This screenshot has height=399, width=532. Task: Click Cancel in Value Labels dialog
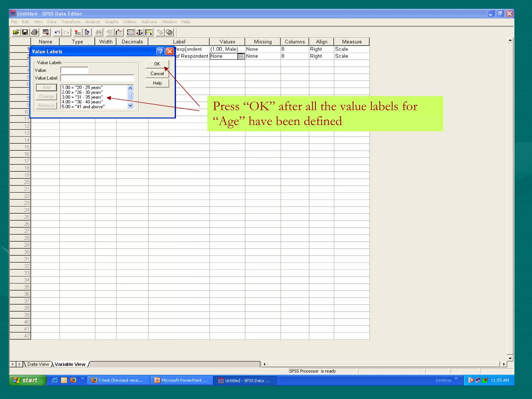coord(157,74)
